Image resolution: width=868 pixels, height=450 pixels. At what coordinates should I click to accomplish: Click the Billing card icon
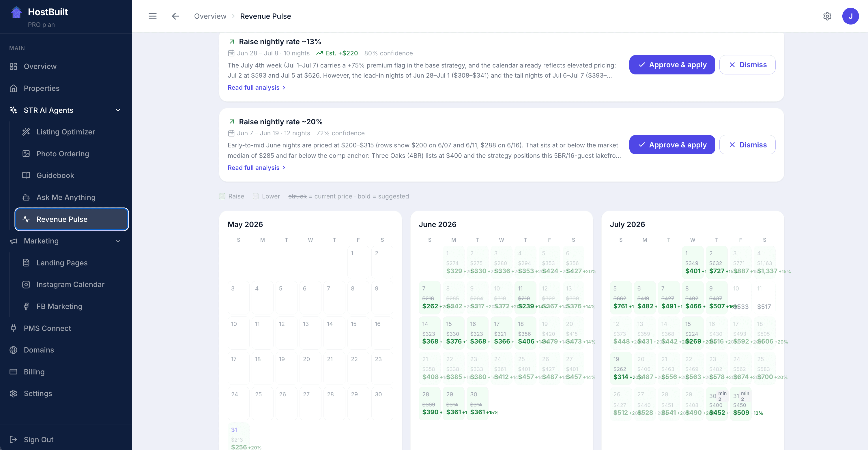coord(14,372)
